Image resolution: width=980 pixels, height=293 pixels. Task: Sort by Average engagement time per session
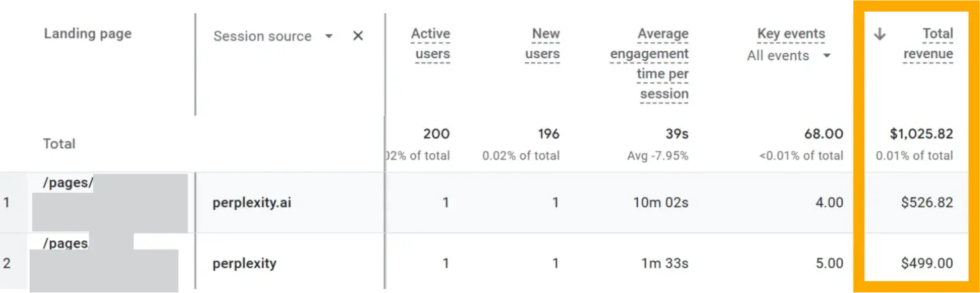[x=649, y=63]
